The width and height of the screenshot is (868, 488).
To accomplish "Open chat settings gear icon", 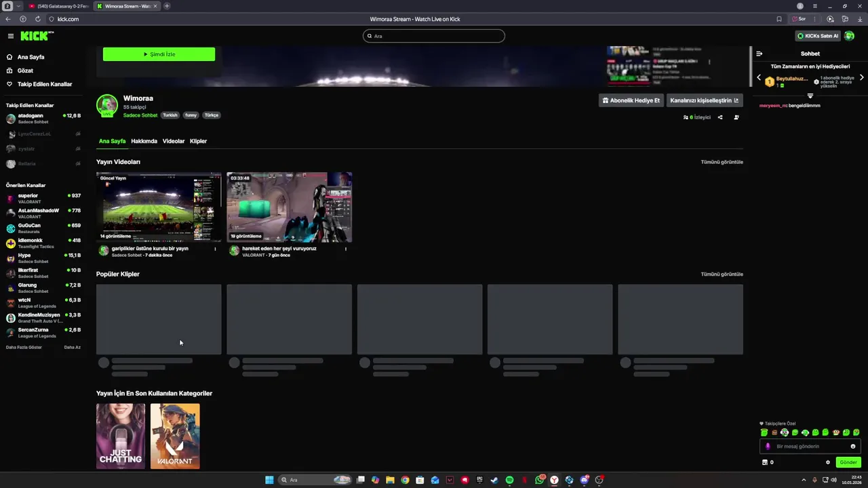I will tap(828, 462).
